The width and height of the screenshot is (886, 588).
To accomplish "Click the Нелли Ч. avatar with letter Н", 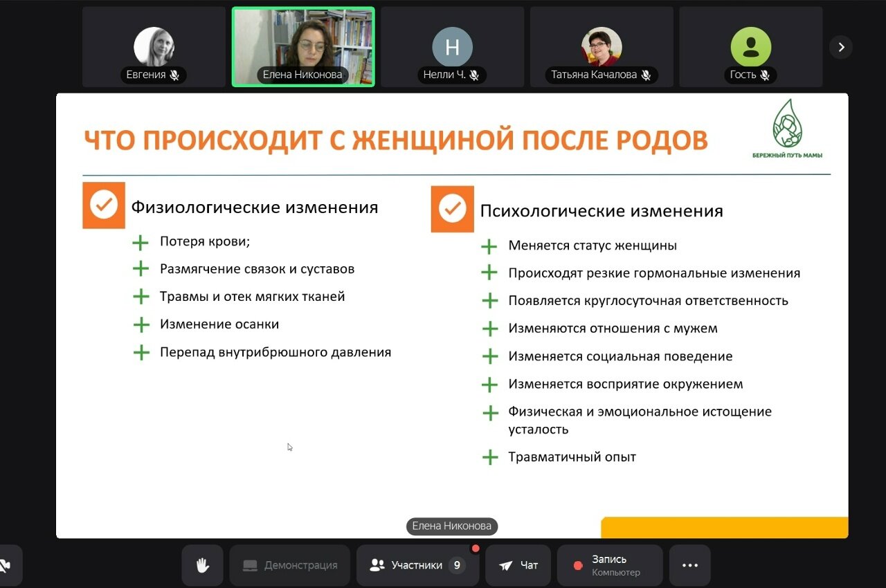I will point(452,46).
